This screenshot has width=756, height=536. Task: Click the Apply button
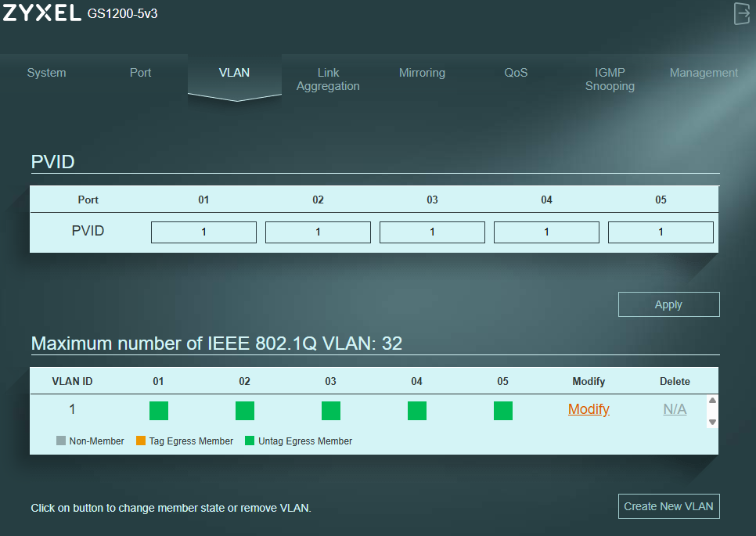pyautogui.click(x=668, y=304)
